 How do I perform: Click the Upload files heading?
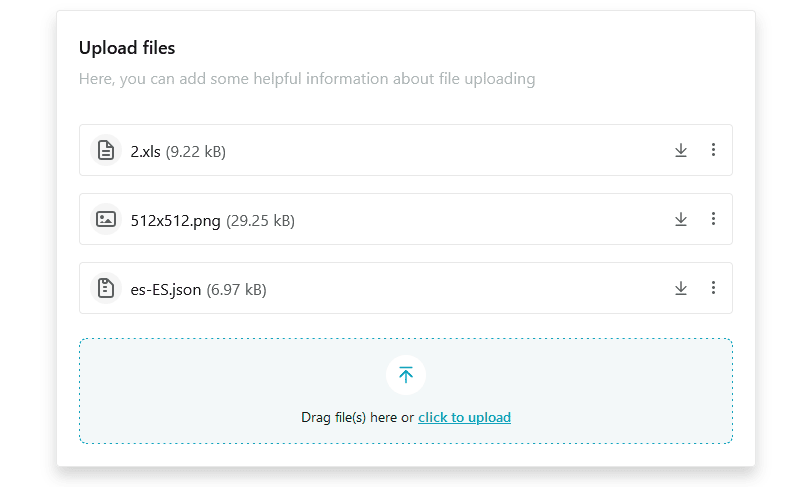(127, 48)
